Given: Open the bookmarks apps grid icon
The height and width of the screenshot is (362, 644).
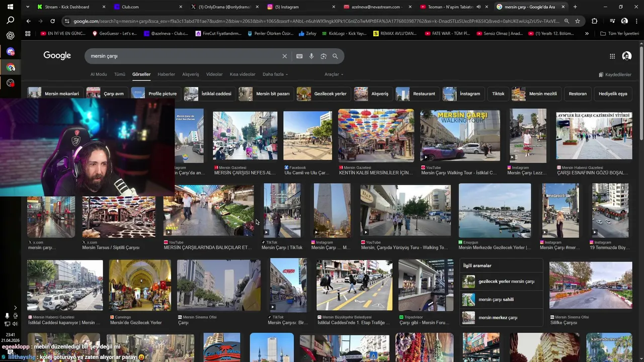Looking at the screenshot, I should pos(28,34).
